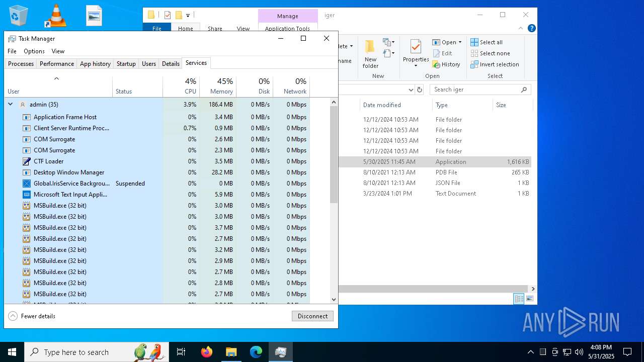The width and height of the screenshot is (644, 362).
Task: Switch Explorer to large icons view
Action: (x=529, y=299)
